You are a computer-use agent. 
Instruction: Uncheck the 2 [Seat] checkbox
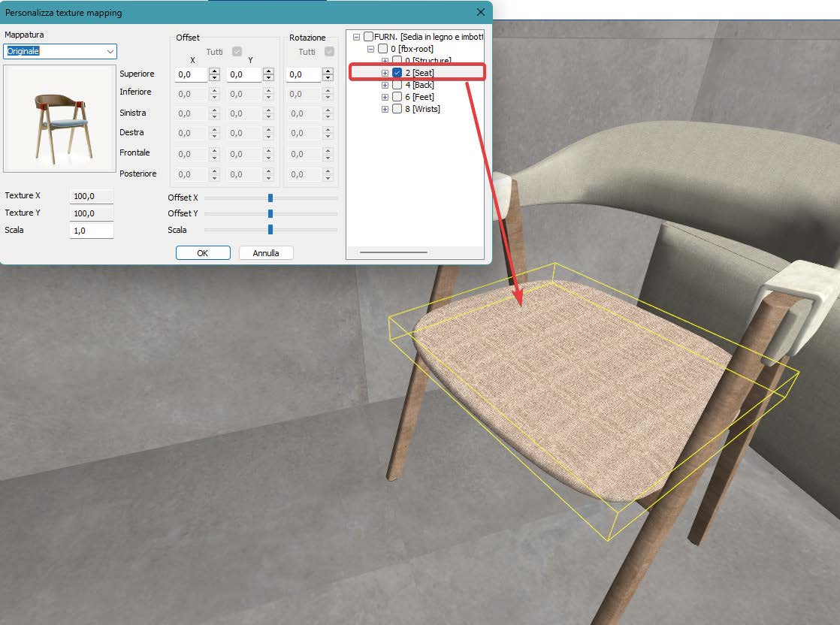(x=397, y=73)
